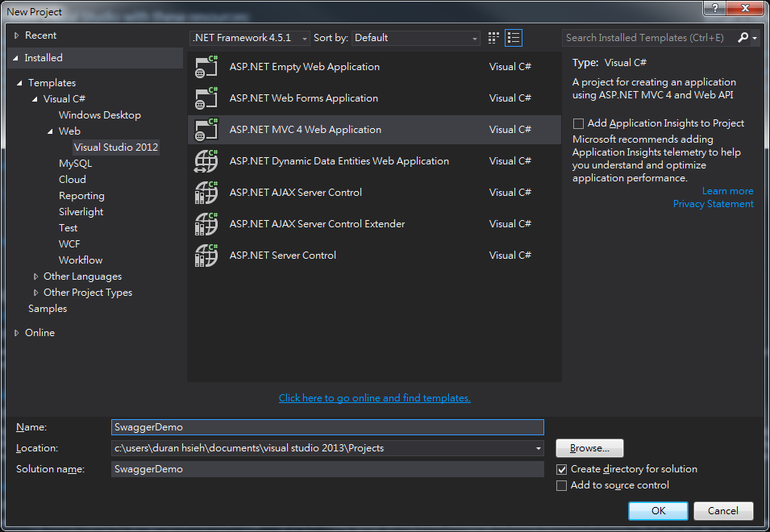Image resolution: width=770 pixels, height=532 pixels.
Task: Select Test template category
Action: click(x=68, y=228)
